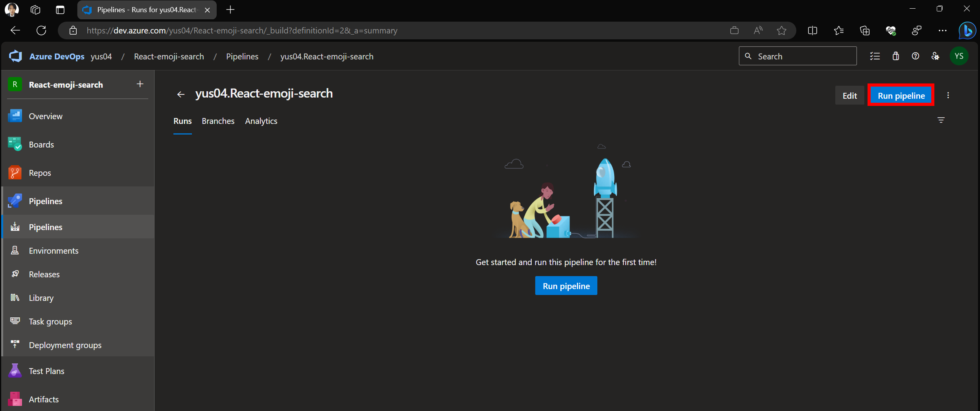This screenshot has width=980, height=411.
Task: Open the browser Read aloud icon
Action: click(x=758, y=31)
